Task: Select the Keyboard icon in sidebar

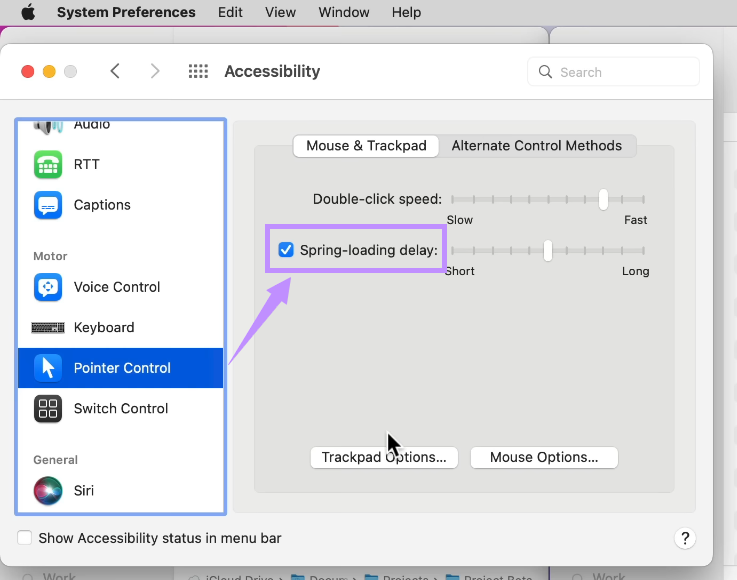Action: click(x=48, y=328)
